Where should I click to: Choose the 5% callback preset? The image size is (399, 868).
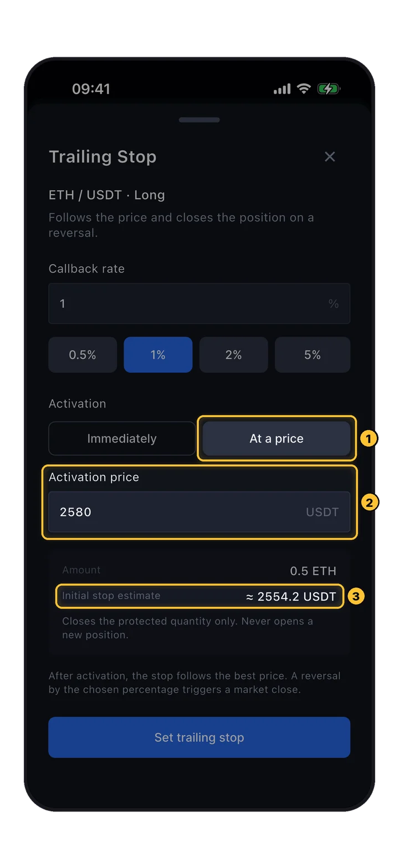pos(313,355)
